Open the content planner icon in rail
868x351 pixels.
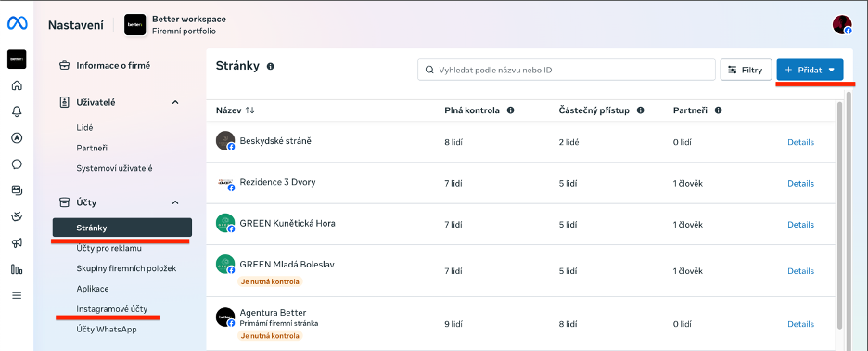pyautogui.click(x=17, y=190)
